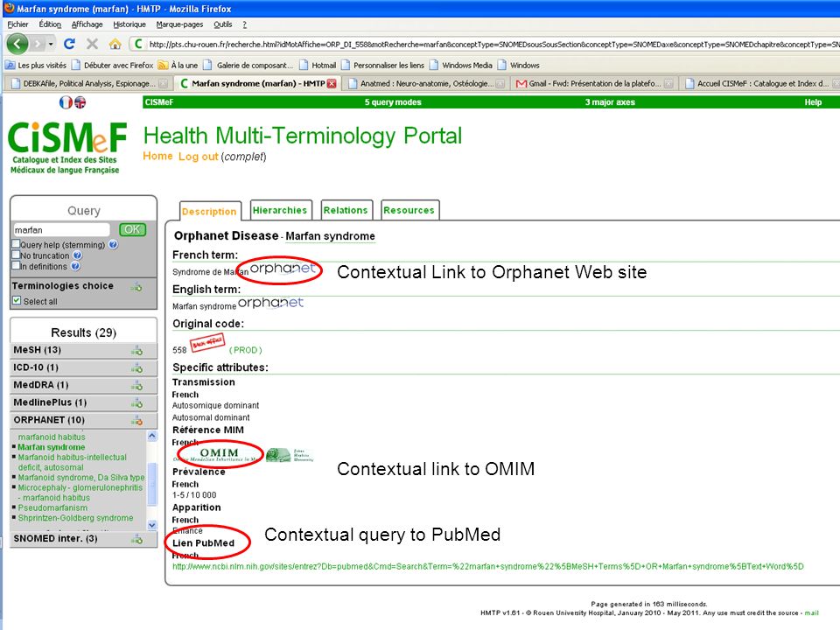Select the Description tab
This screenshot has width=840, height=630.
pyautogui.click(x=209, y=211)
